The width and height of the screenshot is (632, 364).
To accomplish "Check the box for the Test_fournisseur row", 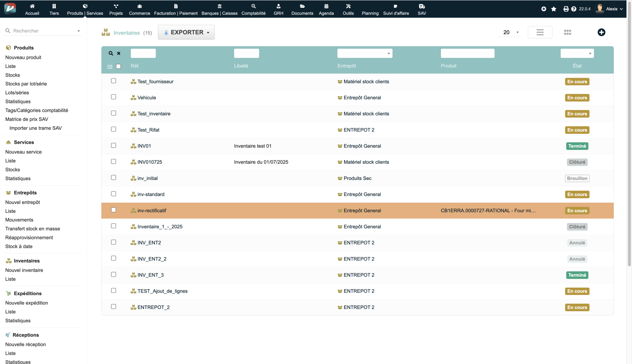I will (114, 81).
